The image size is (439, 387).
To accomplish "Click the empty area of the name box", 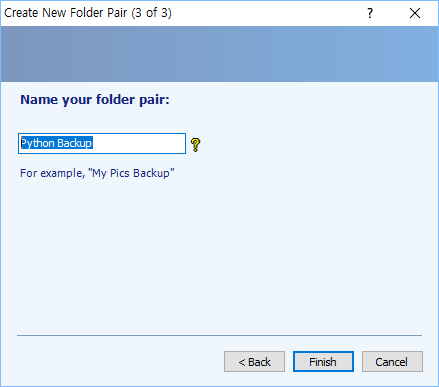I will [138, 144].
